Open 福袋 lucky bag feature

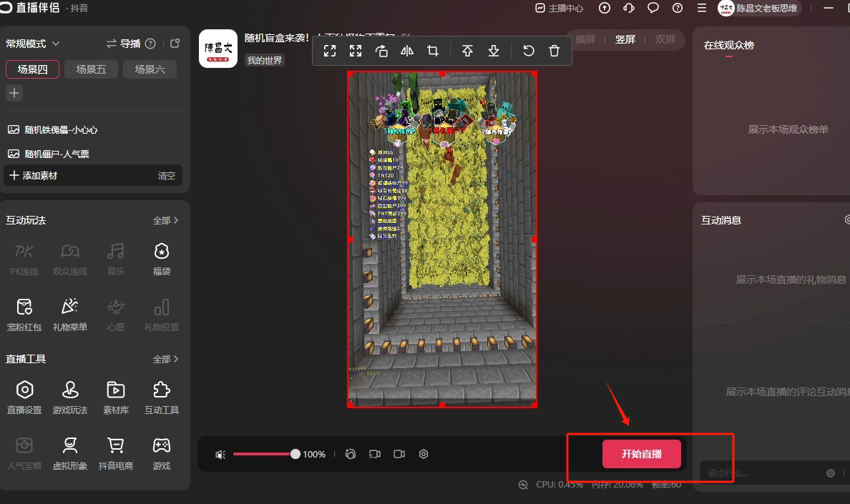(162, 259)
